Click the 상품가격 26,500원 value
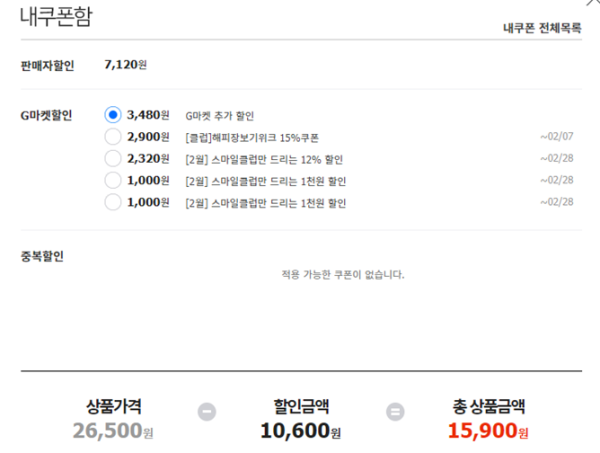Image resolution: width=600 pixels, height=453 pixels. (113, 431)
